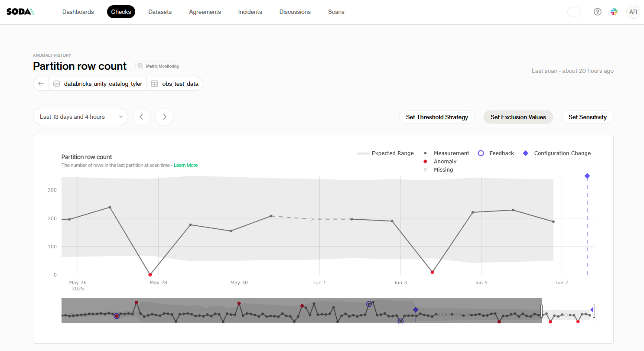Toggle Expected Range in chart legend
Viewport: 644px width, 351px height.
(x=385, y=153)
